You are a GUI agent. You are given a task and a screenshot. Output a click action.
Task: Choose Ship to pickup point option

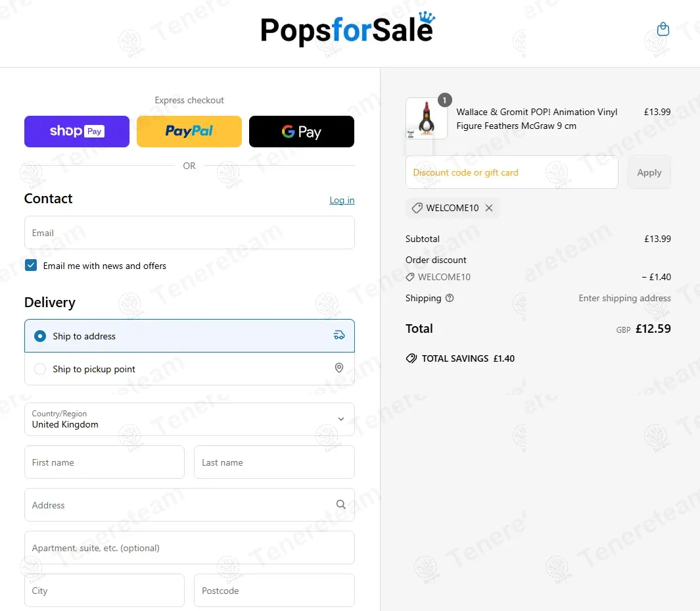pos(40,369)
